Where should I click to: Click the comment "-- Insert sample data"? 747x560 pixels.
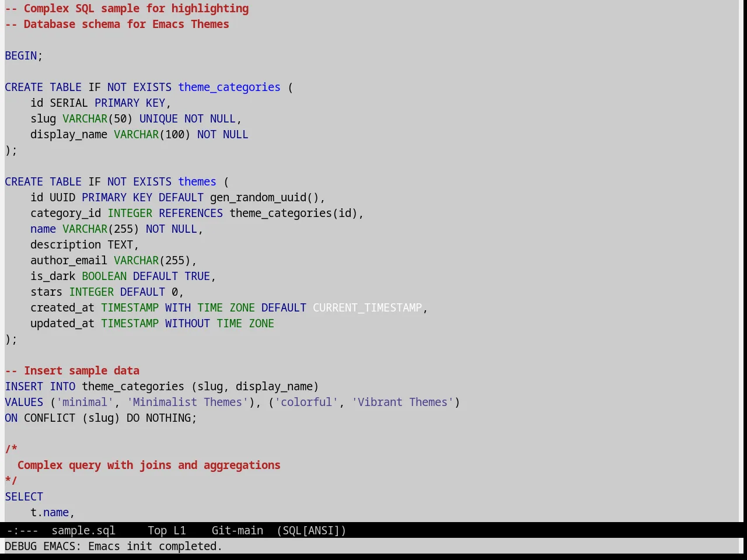click(72, 371)
